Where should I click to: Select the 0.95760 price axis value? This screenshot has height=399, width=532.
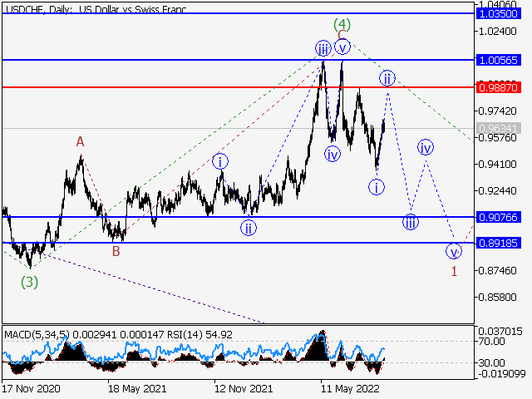pos(498,138)
